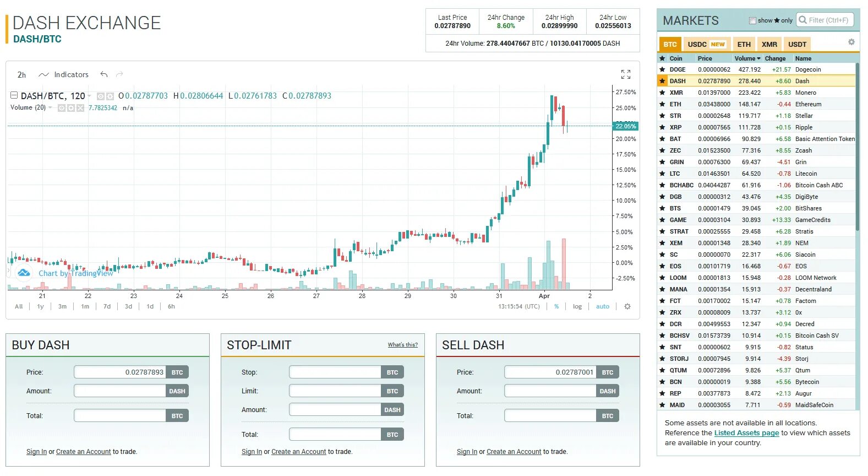
Task: Switch to the XMR markets tab
Action: [x=769, y=44]
